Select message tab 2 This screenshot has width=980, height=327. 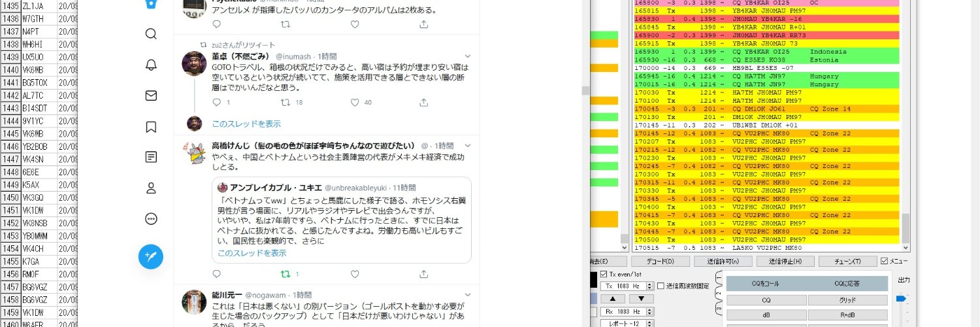click(x=720, y=294)
